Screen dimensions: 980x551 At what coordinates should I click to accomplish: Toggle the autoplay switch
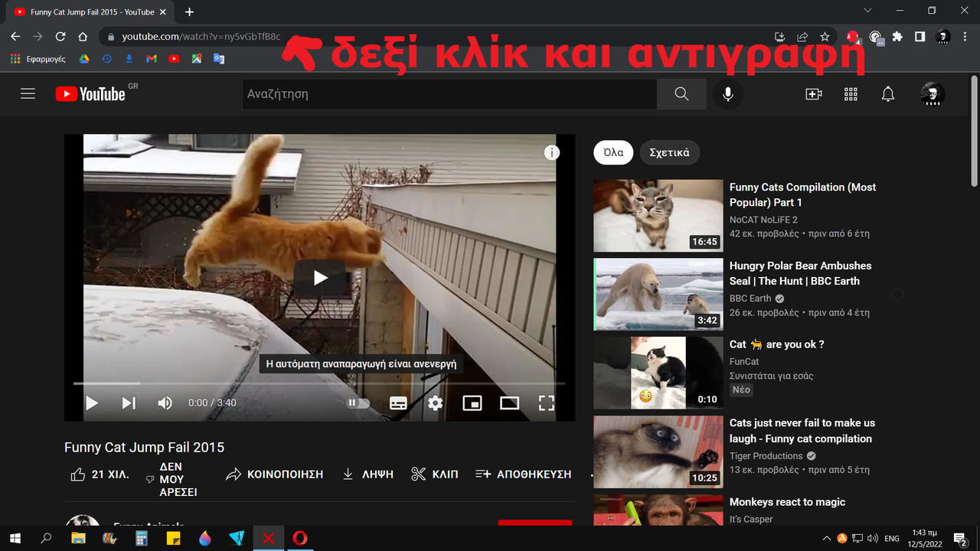358,403
